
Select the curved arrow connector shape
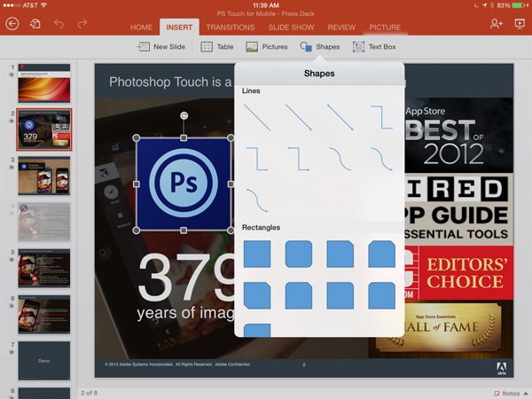tap(381, 159)
